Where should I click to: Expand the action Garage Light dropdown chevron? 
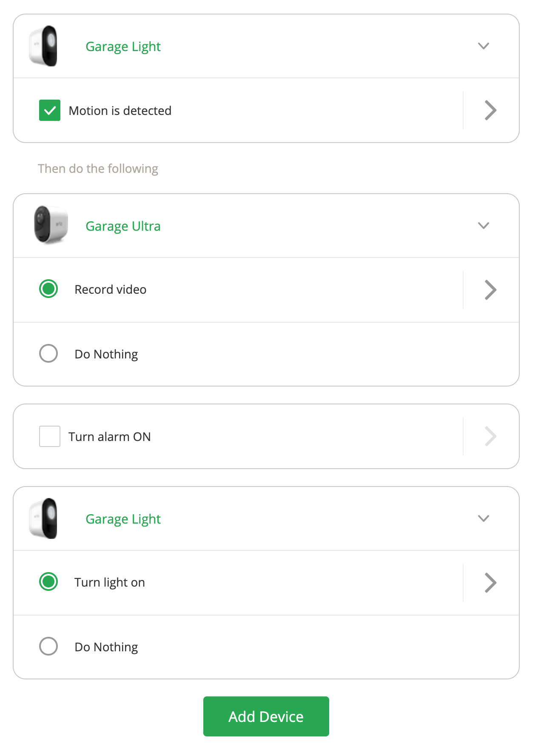click(484, 518)
